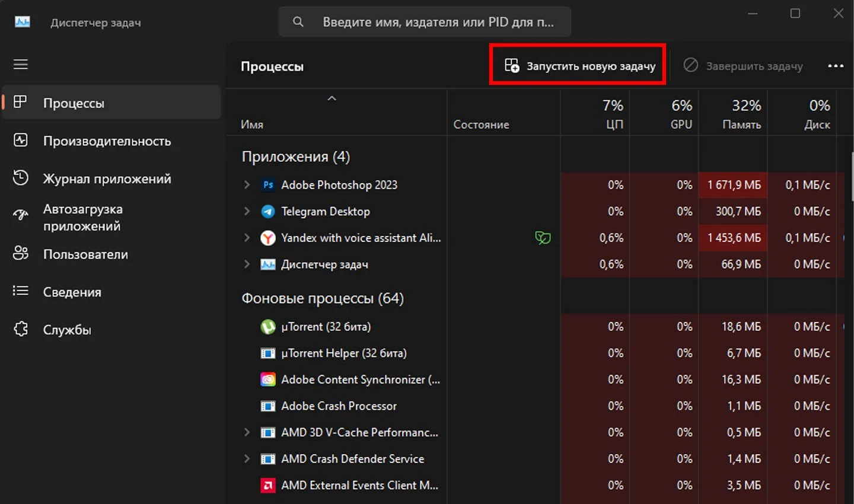Select the Adobe Crash Processor row name
Image resolution: width=854 pixels, height=504 pixels.
click(x=339, y=406)
